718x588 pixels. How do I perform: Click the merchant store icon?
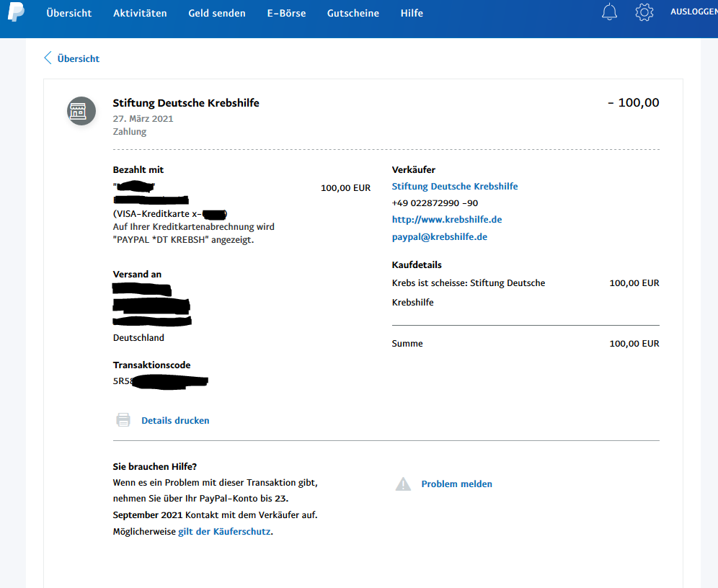(x=81, y=111)
